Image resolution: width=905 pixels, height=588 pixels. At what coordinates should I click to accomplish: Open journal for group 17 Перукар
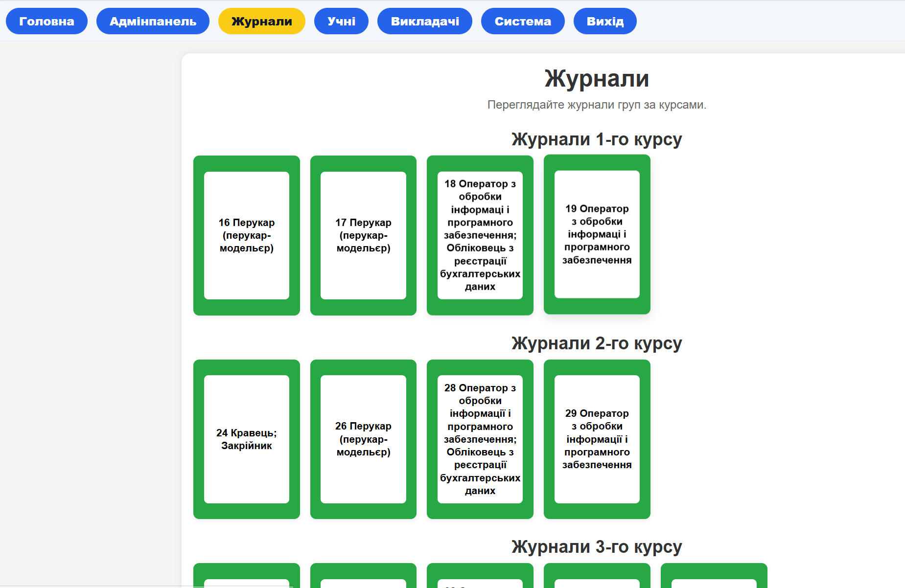click(363, 235)
